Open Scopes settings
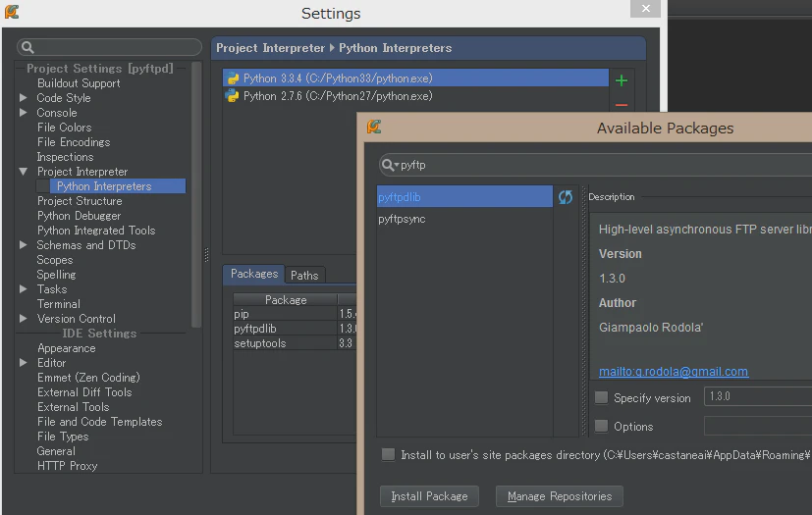This screenshot has height=515, width=812. pyautogui.click(x=55, y=259)
